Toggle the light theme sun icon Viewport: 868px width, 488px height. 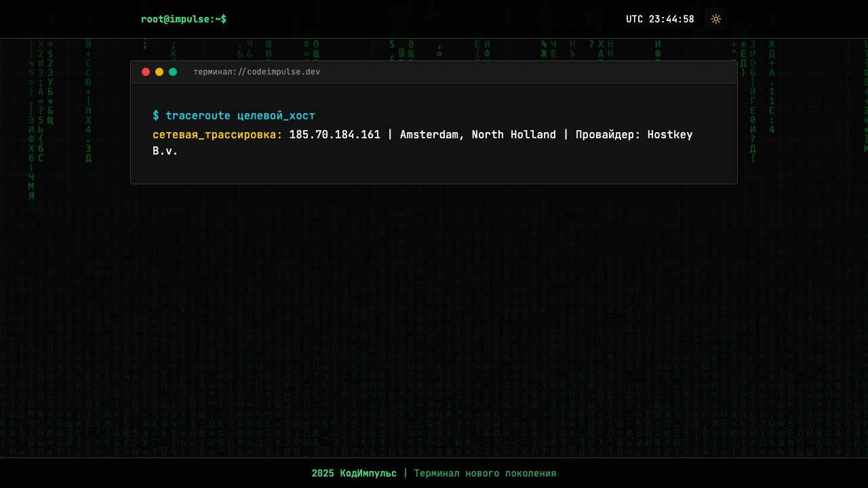715,19
